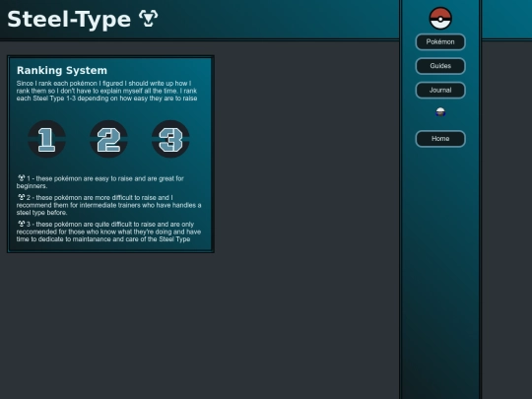Click the text about intermediate trainers
The height and width of the screenshot is (399, 532).
(109, 205)
